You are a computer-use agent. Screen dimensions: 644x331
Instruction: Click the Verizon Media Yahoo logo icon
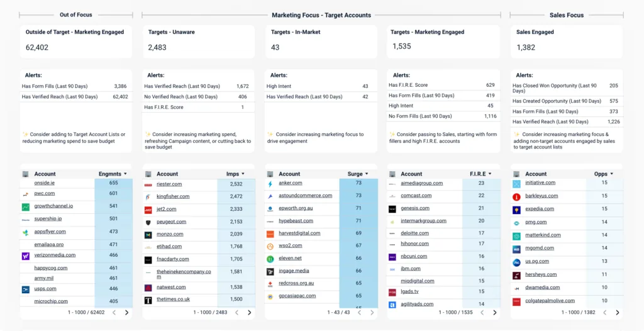pos(25,256)
